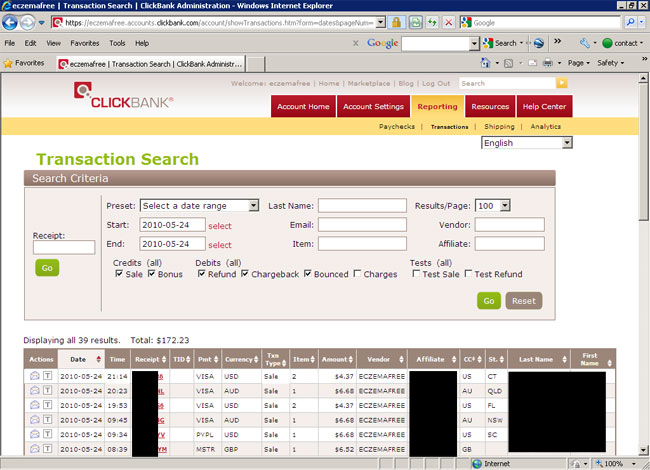Click the browser Back arrow button
Image resolution: width=650 pixels, height=470 pixels.
point(11,21)
